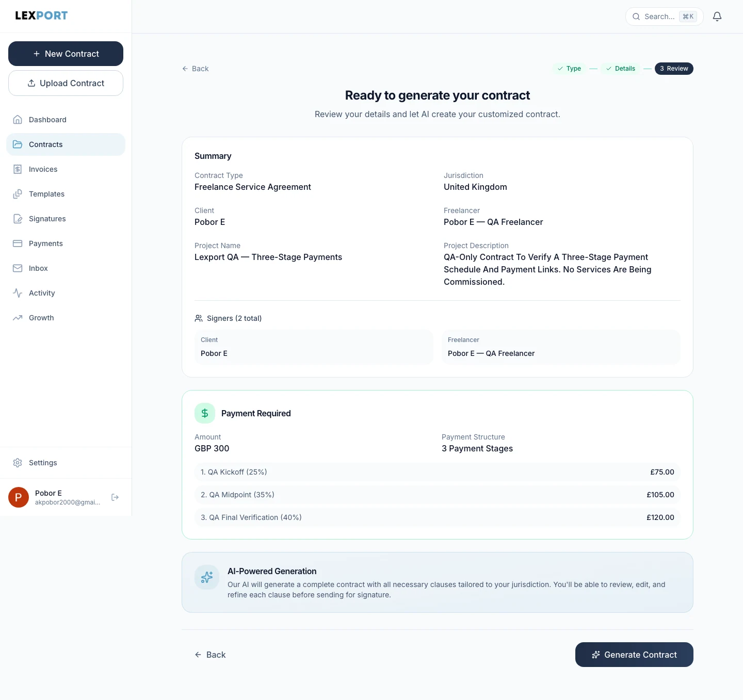Open Inbox menu item

click(66, 268)
